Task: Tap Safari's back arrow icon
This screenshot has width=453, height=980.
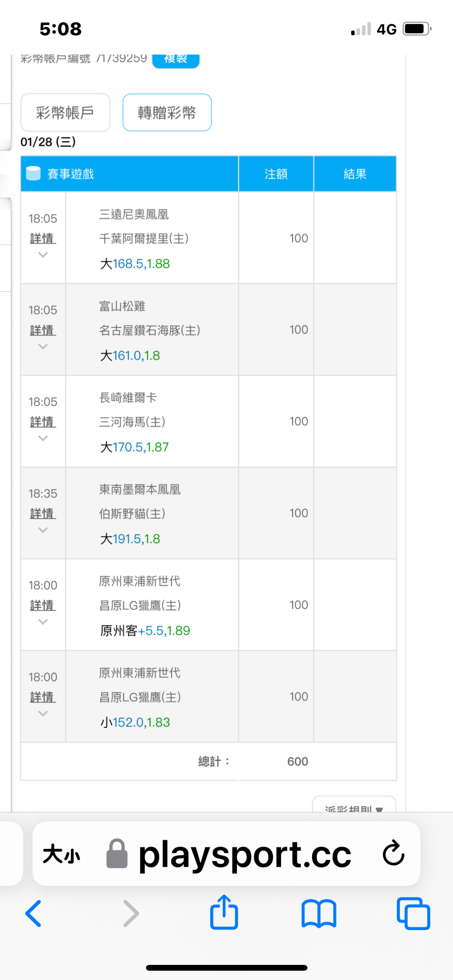Action: (x=34, y=913)
